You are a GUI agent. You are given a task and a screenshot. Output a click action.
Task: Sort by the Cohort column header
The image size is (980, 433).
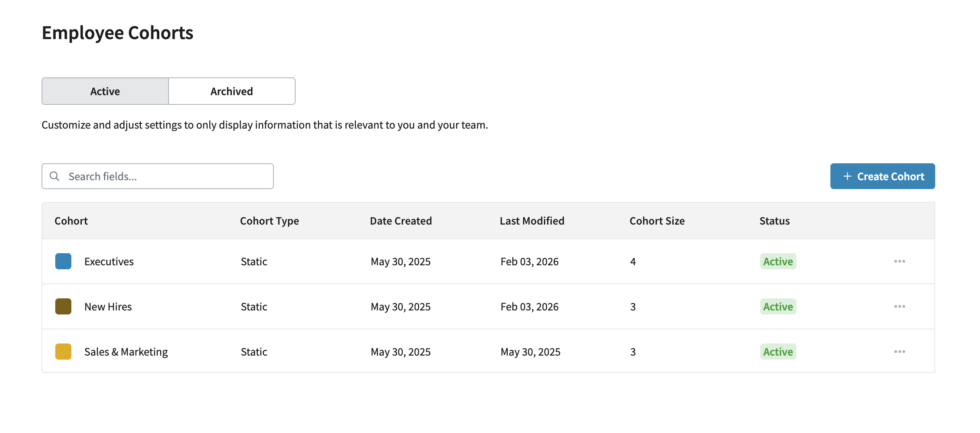pyautogui.click(x=71, y=221)
